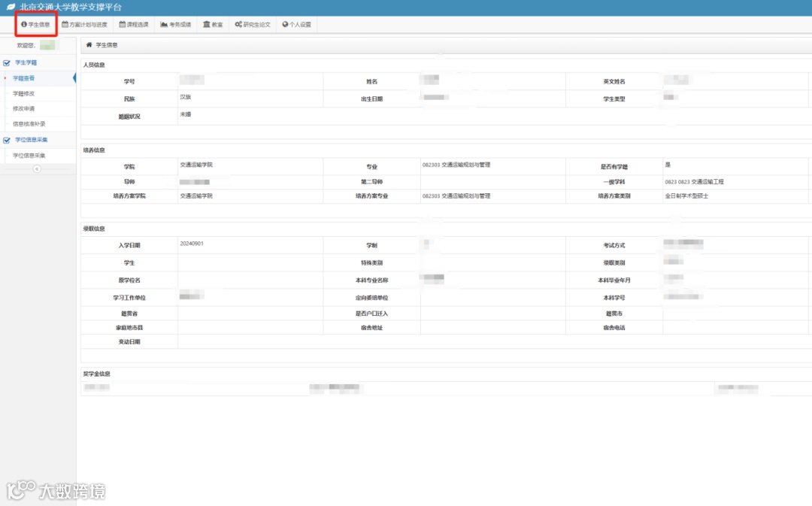Click the 英文姓名 field label

click(x=614, y=81)
